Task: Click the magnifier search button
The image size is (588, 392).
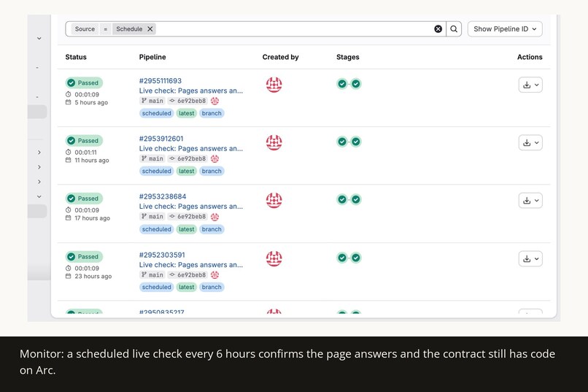Action: [x=454, y=29]
